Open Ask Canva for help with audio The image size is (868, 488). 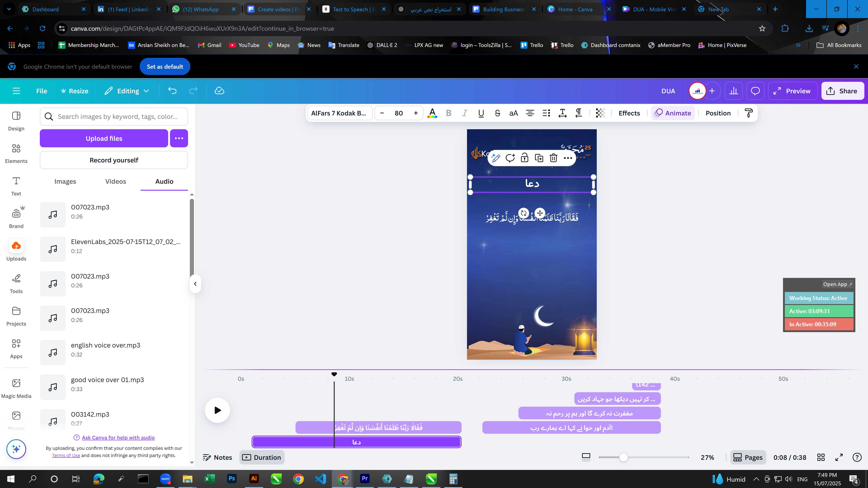coord(118,437)
